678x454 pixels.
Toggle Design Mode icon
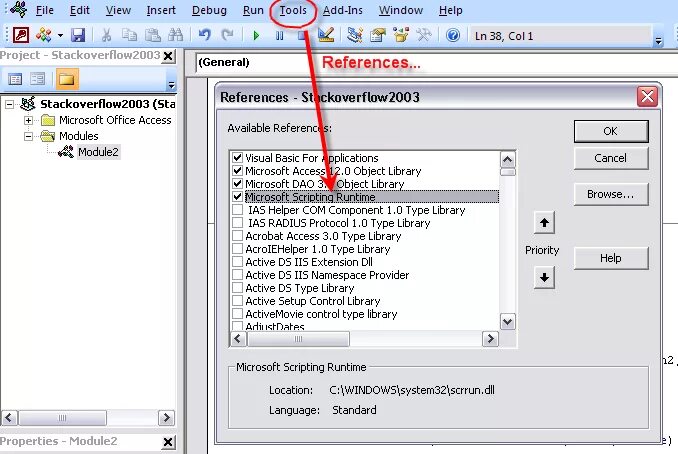click(x=326, y=35)
